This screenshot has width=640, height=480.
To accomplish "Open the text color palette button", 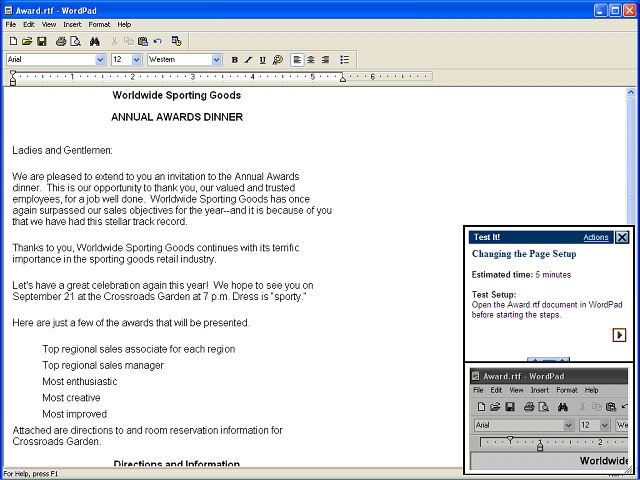I will (x=278, y=60).
